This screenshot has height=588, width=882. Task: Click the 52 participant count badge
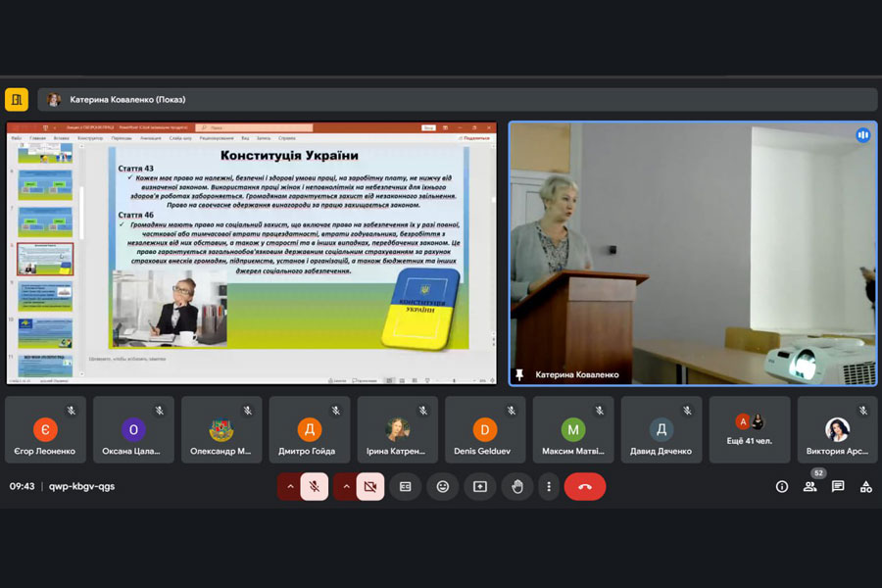tap(818, 473)
